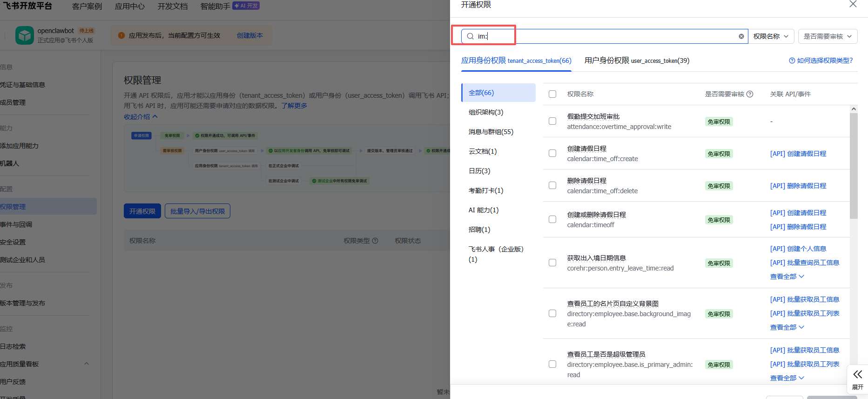Open the 权限名称 search type dropdown
This screenshot has height=399, width=868.
point(771,36)
